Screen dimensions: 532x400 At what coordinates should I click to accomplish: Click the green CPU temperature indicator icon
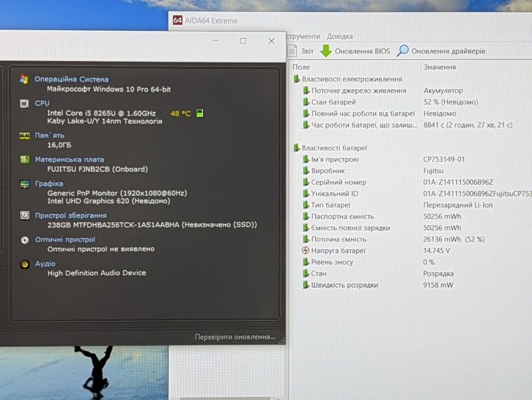(x=200, y=113)
